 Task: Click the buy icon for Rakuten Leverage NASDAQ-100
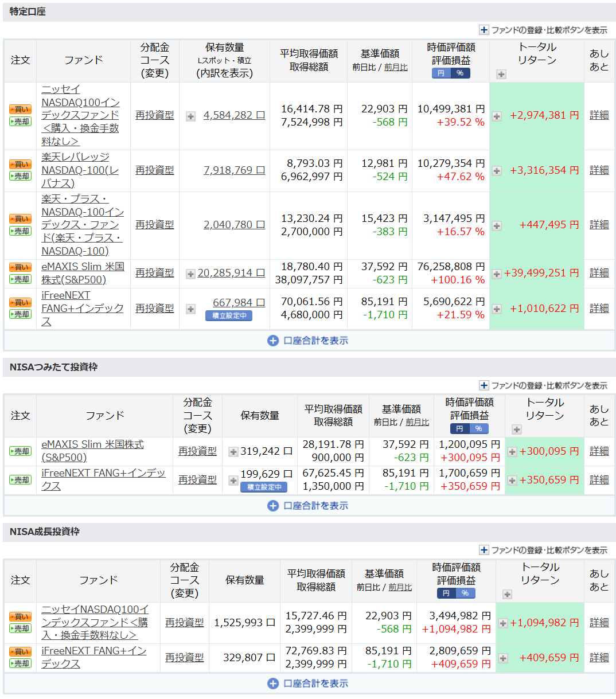(20, 164)
